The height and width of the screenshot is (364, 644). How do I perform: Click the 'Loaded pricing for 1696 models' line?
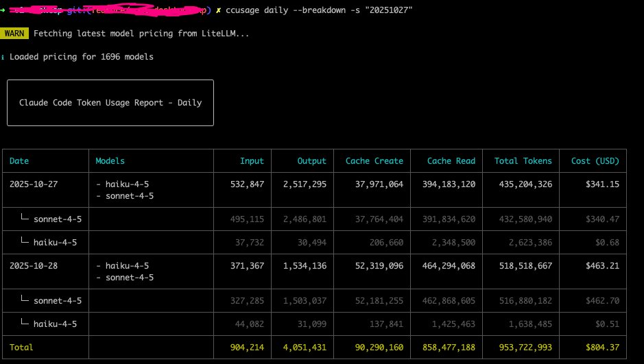click(82, 57)
